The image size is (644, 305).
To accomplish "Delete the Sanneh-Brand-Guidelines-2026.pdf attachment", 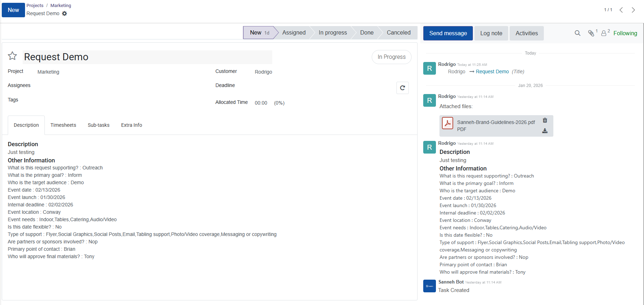I will coord(545,120).
